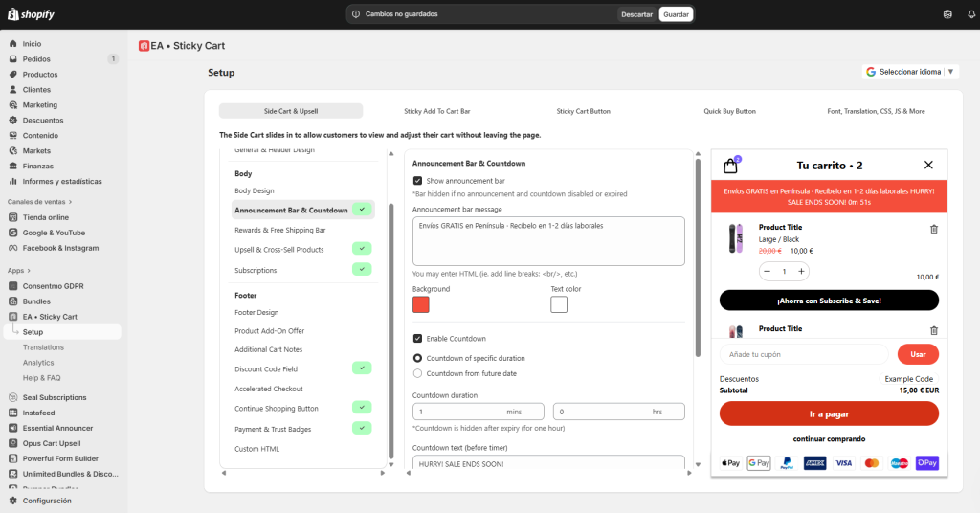
Task: Expand the Apps section chevron
Action: tap(30, 271)
